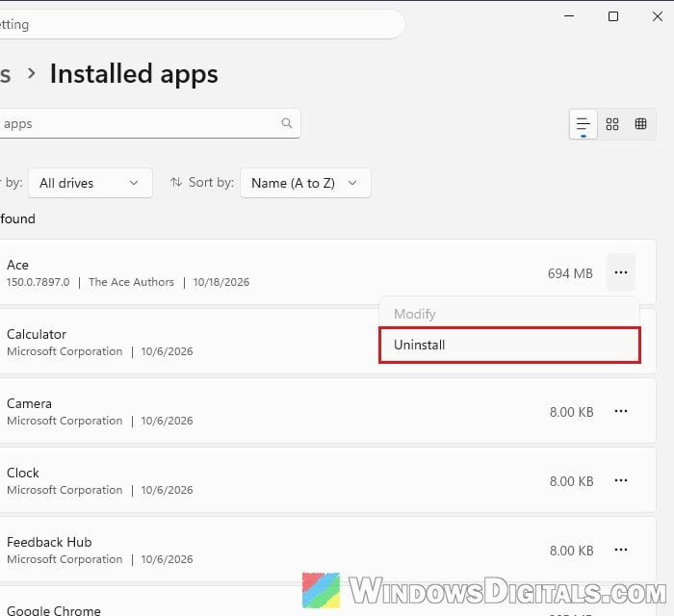The image size is (674, 616).
Task: Open the three-dot menu for Ace
Action: (x=621, y=272)
